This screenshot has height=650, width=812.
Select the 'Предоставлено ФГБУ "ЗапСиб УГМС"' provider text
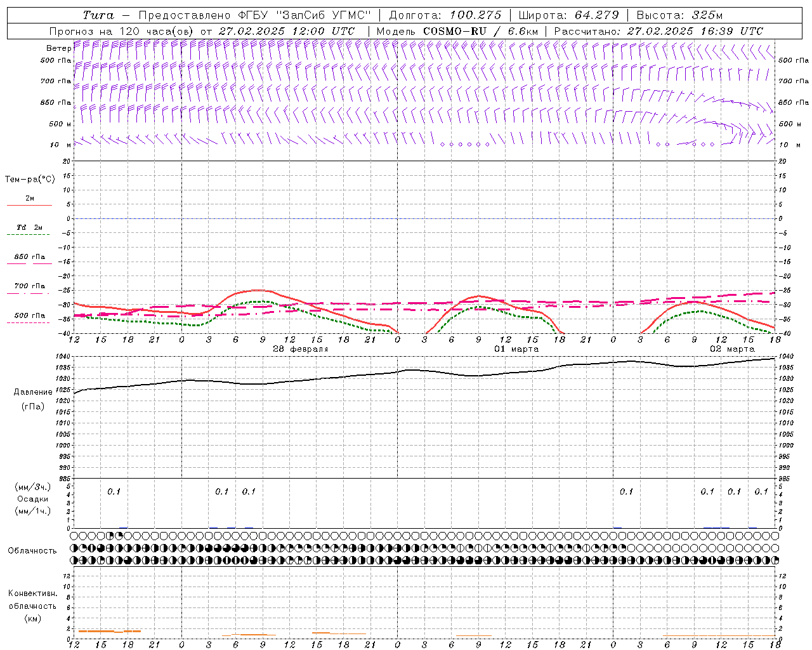(x=254, y=15)
